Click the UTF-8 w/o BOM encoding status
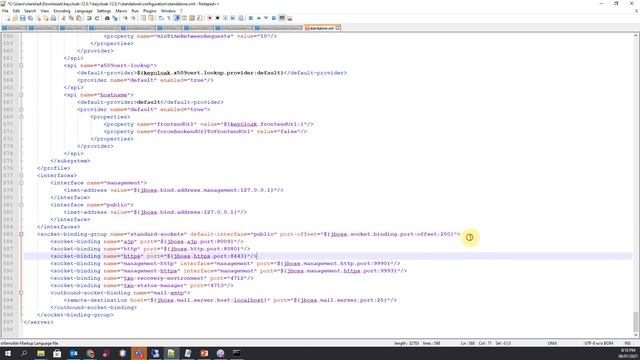 pos(599,343)
